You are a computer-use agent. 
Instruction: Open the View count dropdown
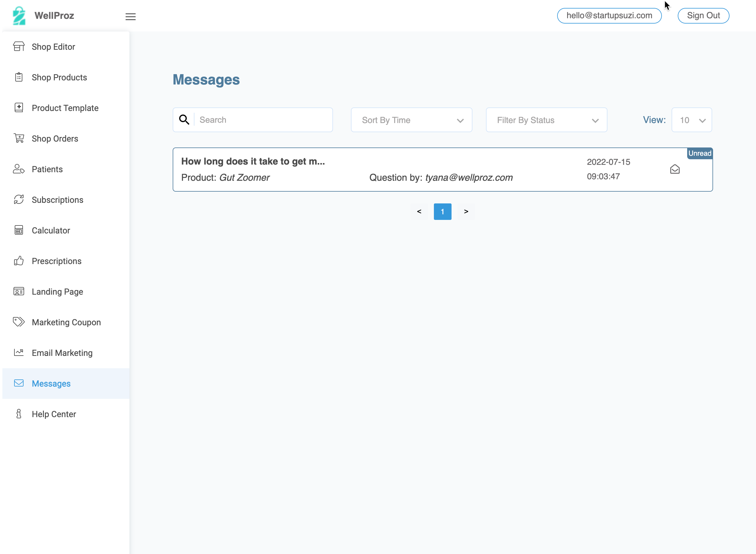click(692, 120)
